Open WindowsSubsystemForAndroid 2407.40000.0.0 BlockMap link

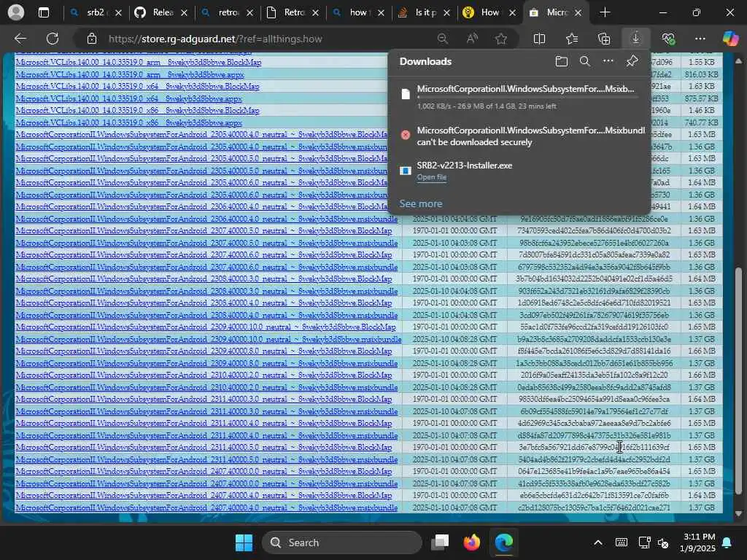[204, 472]
